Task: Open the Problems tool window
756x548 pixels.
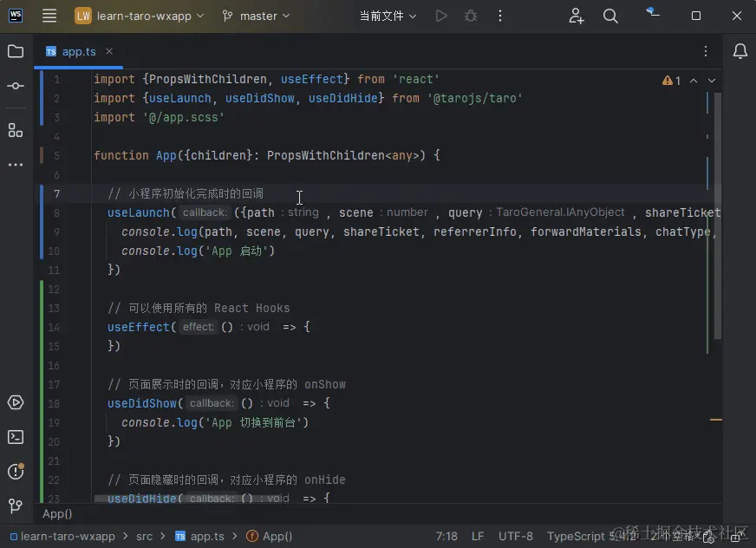Action: pyautogui.click(x=16, y=472)
